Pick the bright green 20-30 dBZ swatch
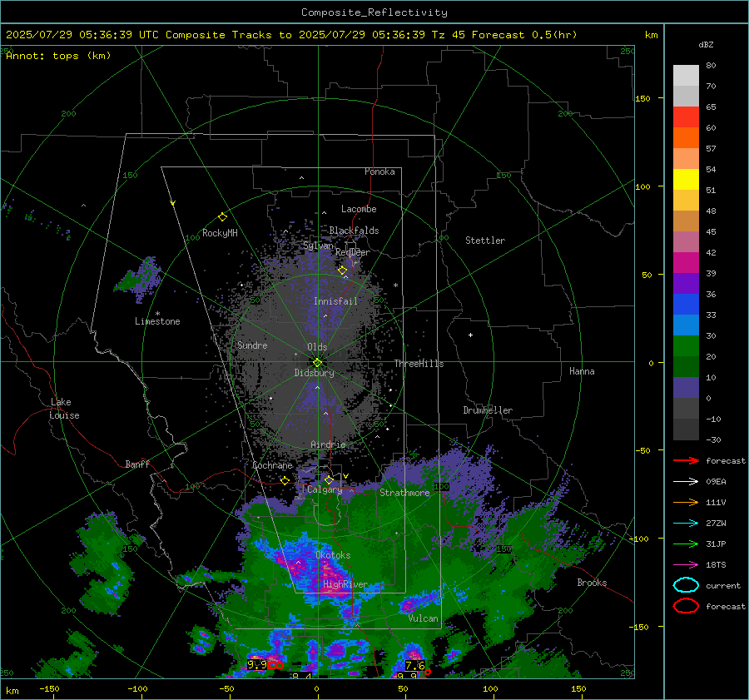Screen dimensions: 749x700 click(686, 346)
